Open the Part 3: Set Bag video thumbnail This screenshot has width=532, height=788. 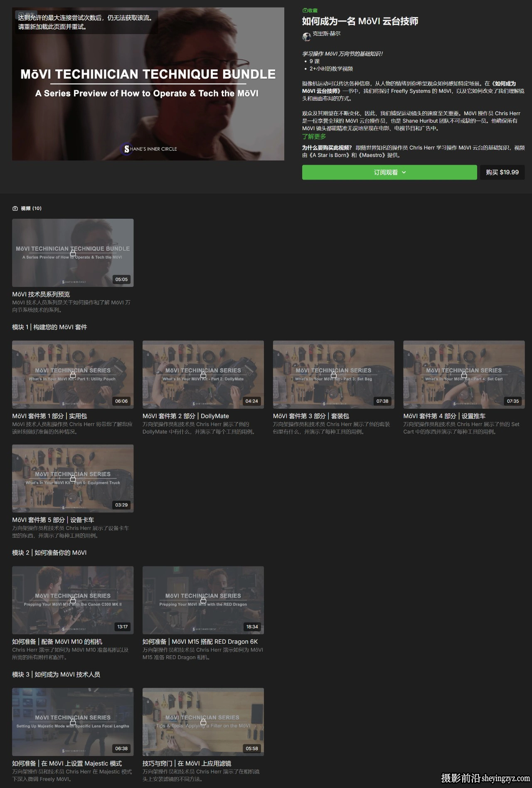(334, 375)
